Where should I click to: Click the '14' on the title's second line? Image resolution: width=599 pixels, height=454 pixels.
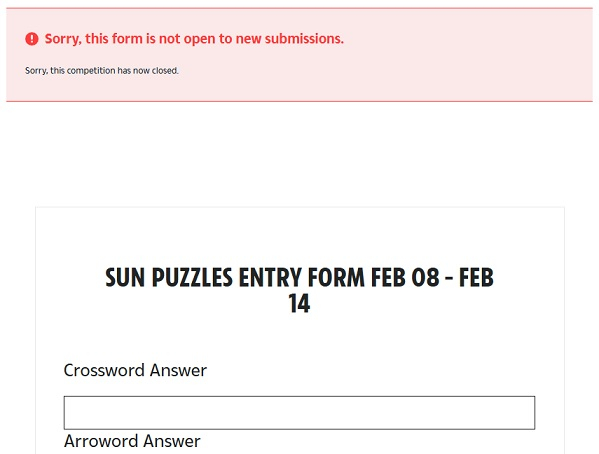point(299,304)
